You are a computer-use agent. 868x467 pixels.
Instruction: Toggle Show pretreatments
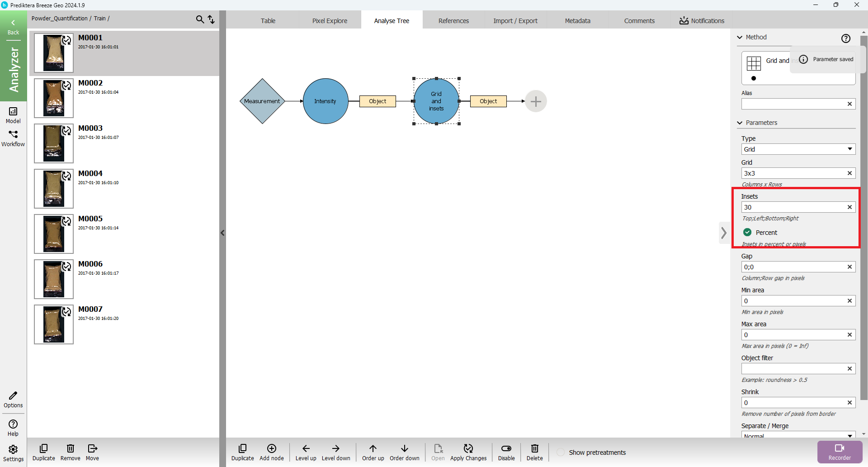(x=561, y=453)
